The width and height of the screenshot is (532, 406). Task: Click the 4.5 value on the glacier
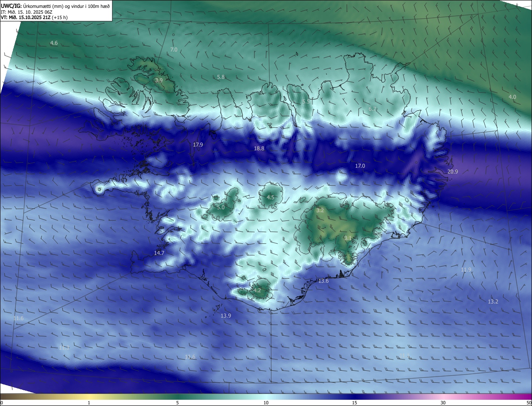click(270, 198)
